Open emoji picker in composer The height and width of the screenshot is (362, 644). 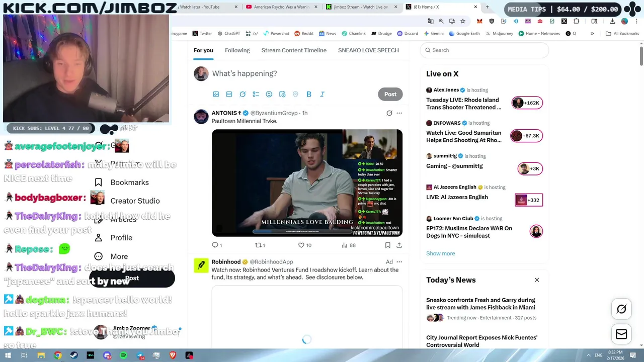tap(269, 94)
